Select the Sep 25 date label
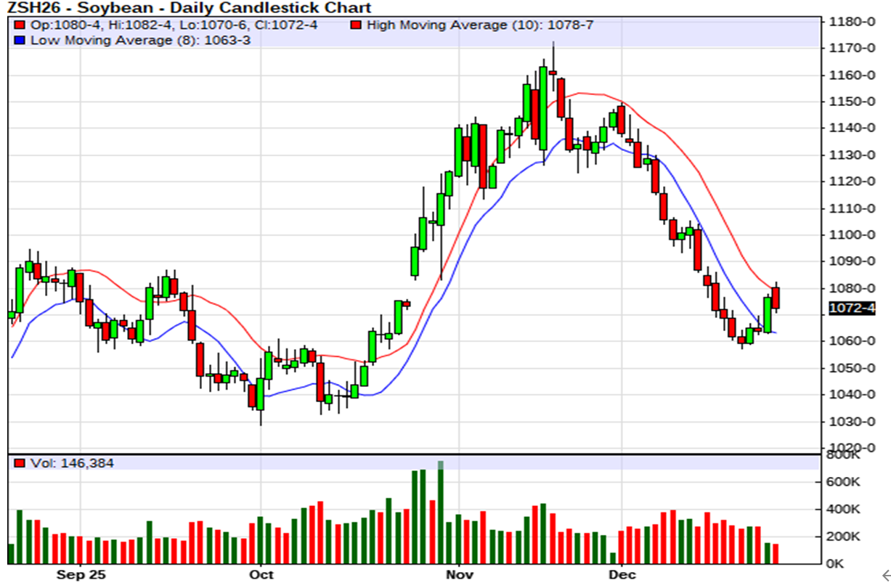Screen dimensions: 891x588 (81, 575)
